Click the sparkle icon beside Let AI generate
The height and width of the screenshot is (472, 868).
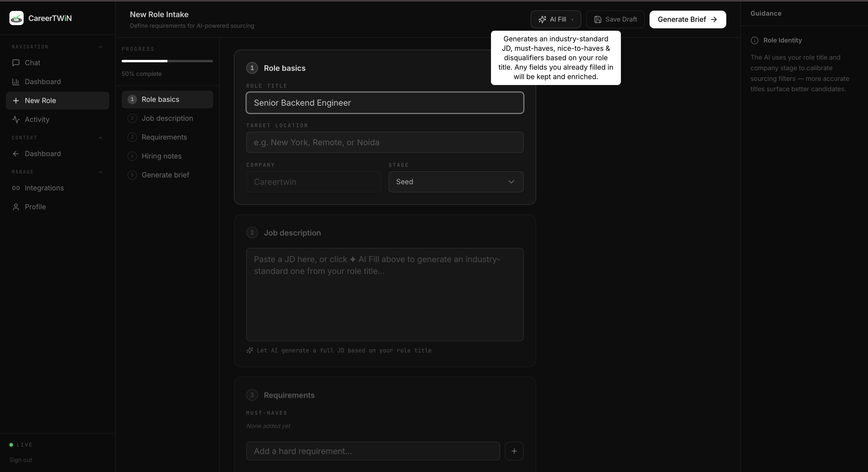pos(250,350)
